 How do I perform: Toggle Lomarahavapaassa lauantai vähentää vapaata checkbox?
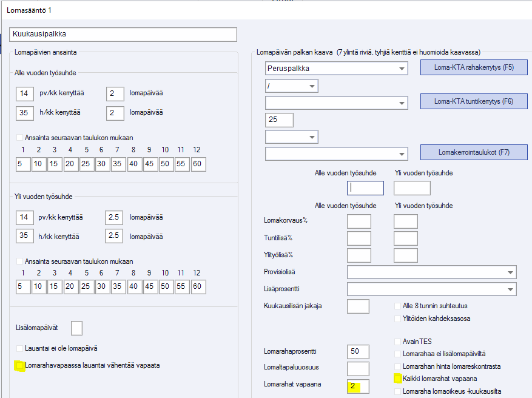[x=20, y=366]
